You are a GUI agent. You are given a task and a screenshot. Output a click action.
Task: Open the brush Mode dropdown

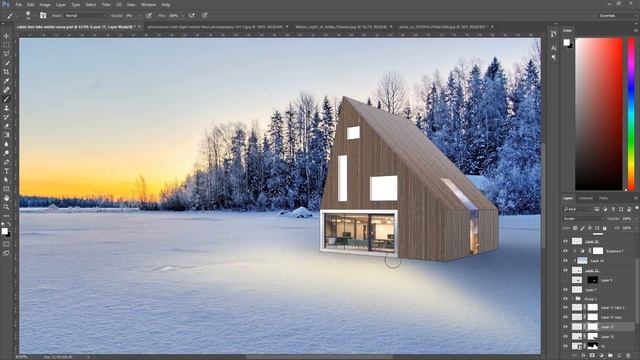(85, 16)
